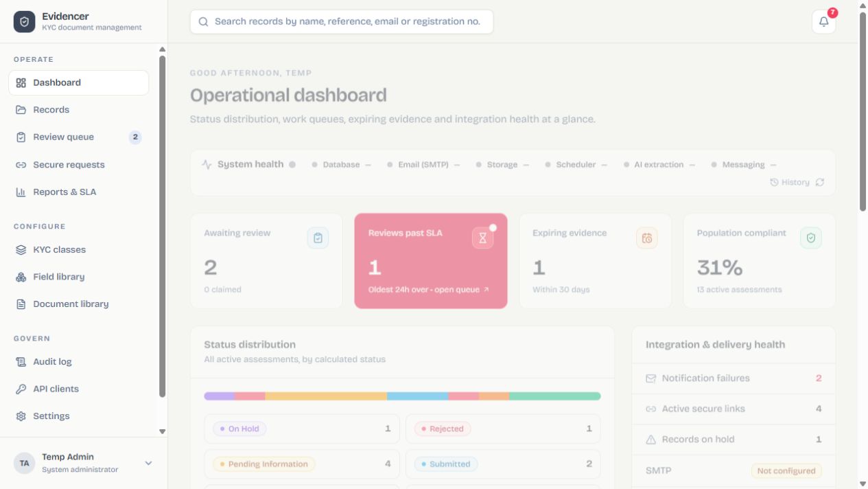Viewport: 868px width, 489px height.
Task: Open Reports & SLA
Action: [x=79, y=192]
